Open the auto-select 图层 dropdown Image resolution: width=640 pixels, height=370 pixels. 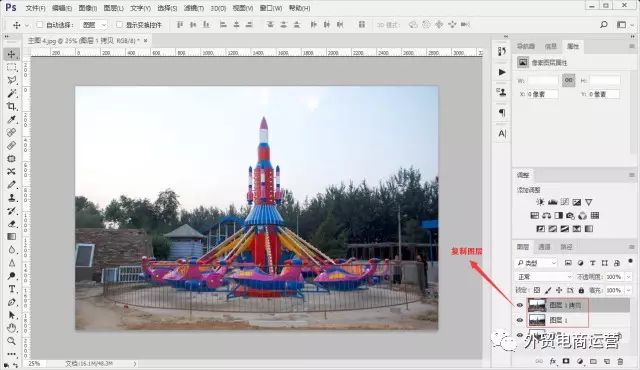93,25
